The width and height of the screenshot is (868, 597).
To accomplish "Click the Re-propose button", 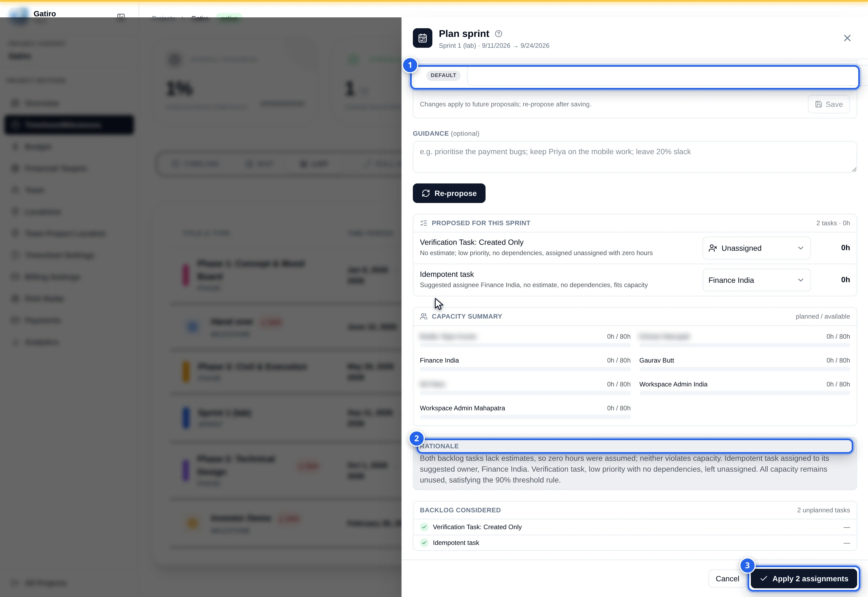I will pos(449,193).
